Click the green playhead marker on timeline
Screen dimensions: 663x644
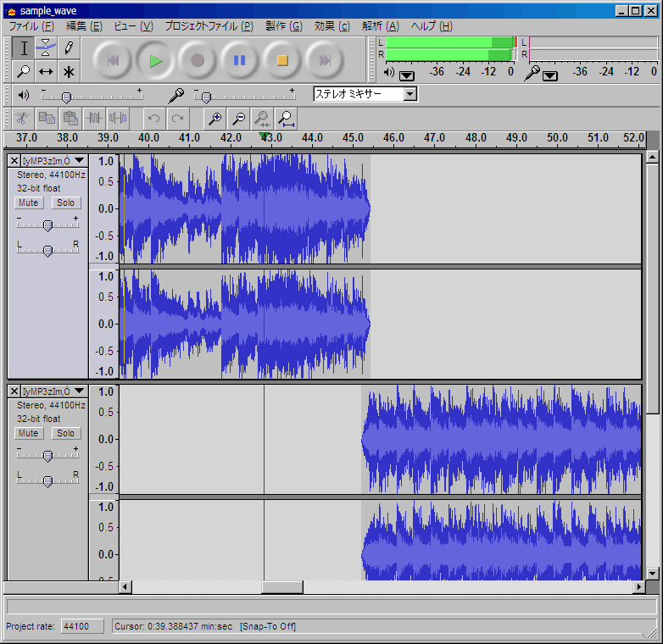264,136
